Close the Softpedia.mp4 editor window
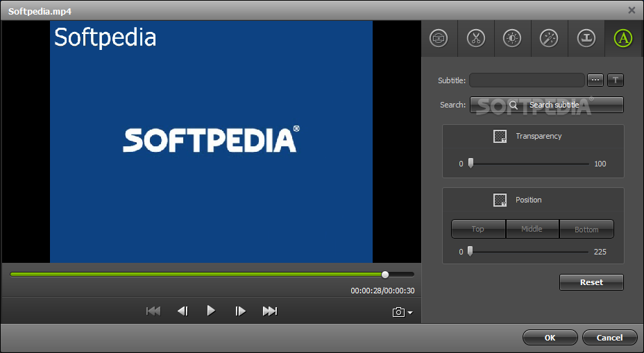 (x=632, y=10)
